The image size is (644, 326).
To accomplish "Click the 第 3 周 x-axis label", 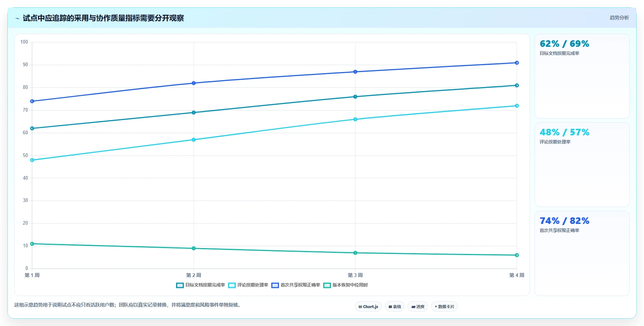I will (x=355, y=275).
